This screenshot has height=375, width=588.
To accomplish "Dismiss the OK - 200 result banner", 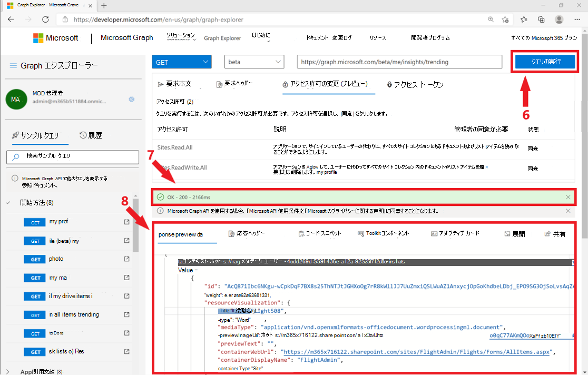I will 567,197.
